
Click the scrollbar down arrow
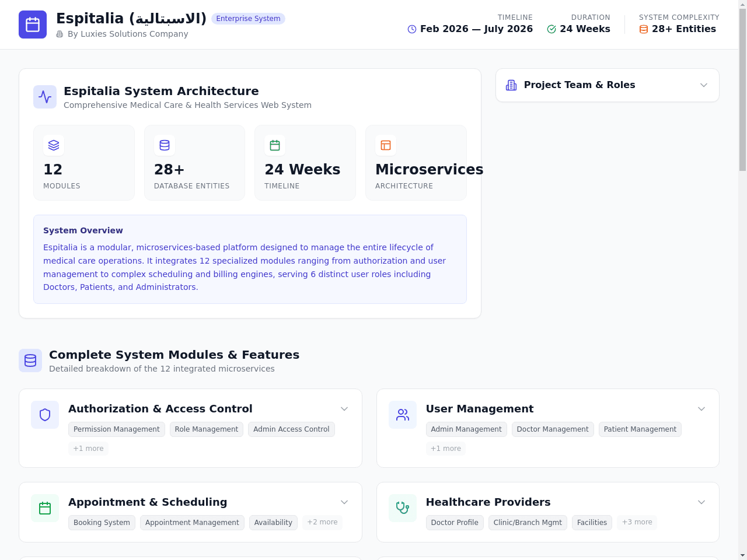[x=742, y=555]
